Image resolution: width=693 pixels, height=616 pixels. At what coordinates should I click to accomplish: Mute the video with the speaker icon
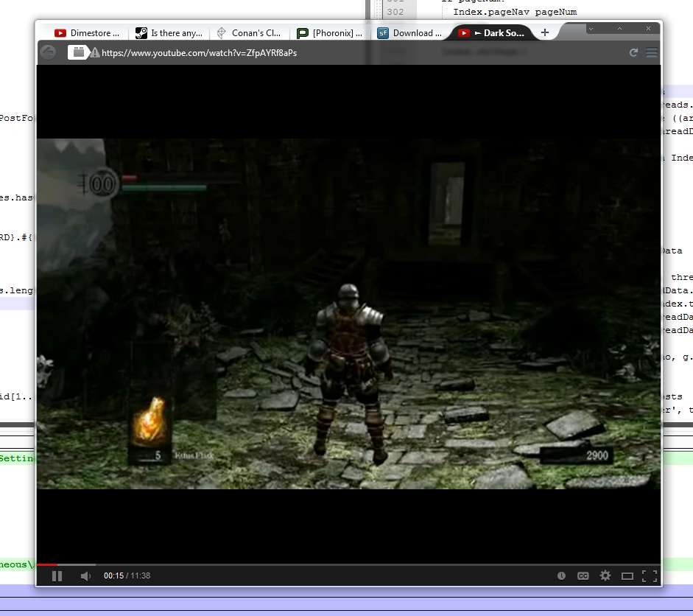tap(85, 575)
